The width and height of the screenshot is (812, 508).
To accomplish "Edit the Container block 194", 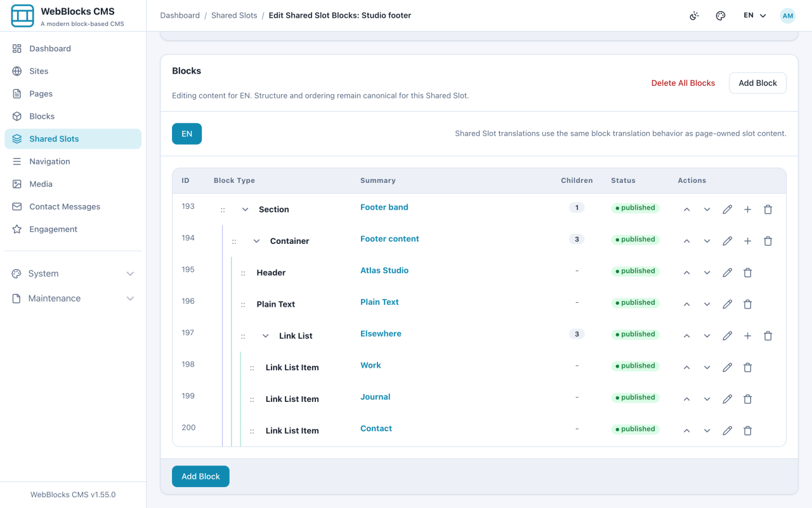I will [727, 241].
